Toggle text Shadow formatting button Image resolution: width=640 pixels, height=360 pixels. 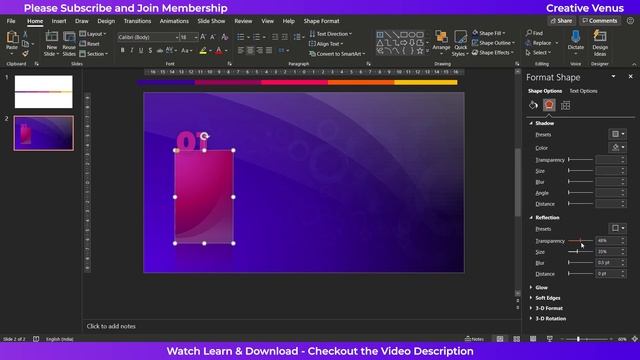151,50
